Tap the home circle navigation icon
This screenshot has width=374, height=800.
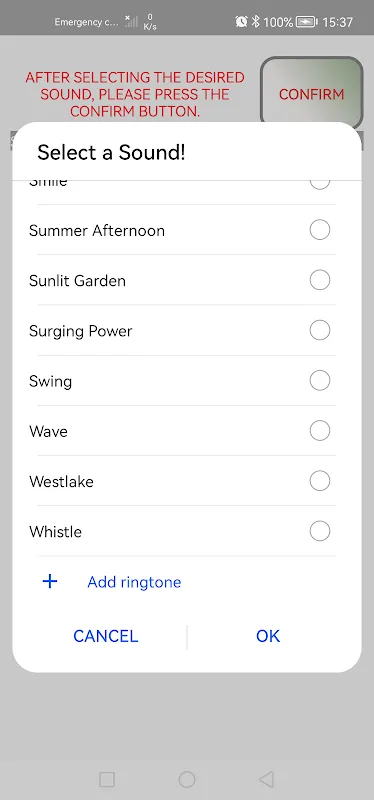click(187, 779)
